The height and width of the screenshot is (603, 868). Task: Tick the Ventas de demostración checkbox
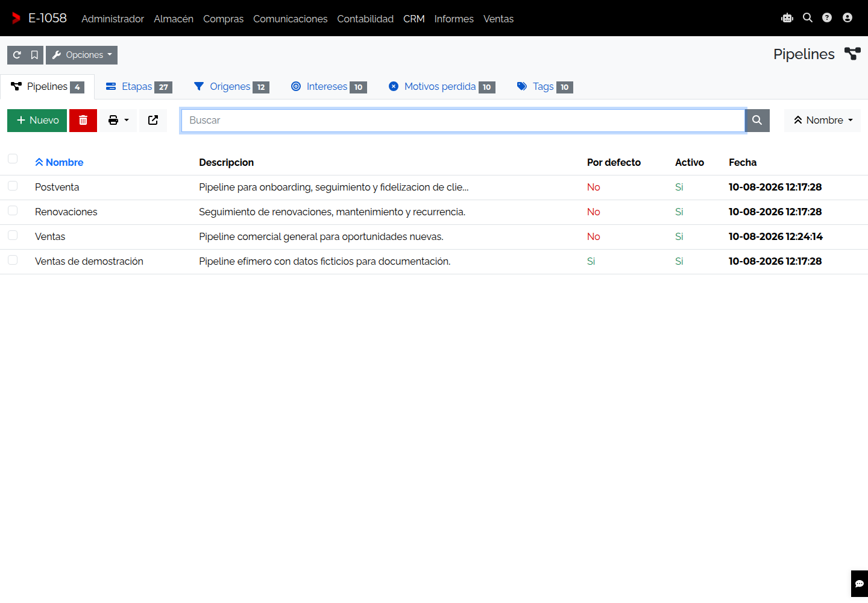tap(13, 260)
